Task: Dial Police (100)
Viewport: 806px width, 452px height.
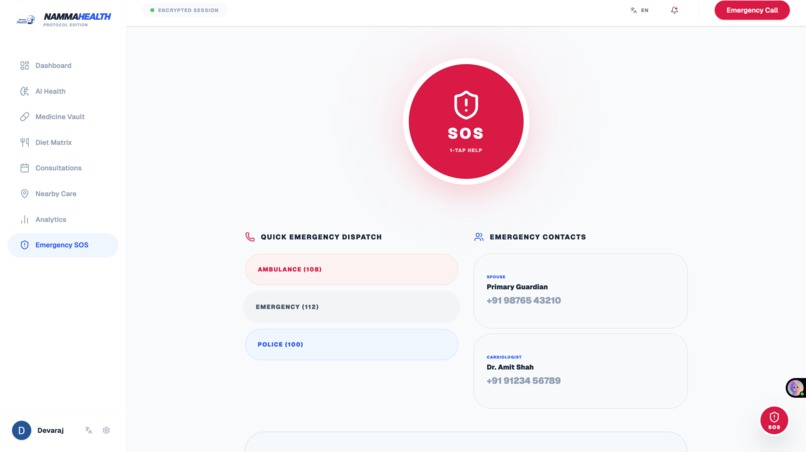Action: coord(351,344)
